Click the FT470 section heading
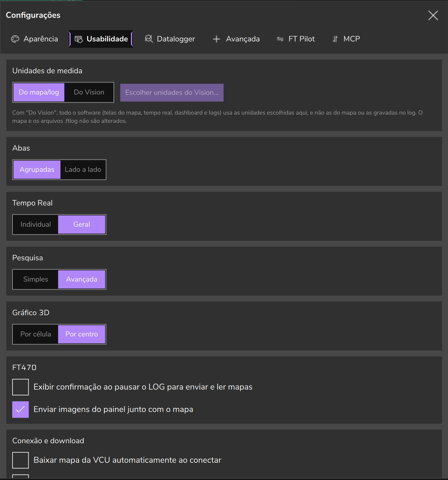The height and width of the screenshot is (480, 448). (x=24, y=368)
